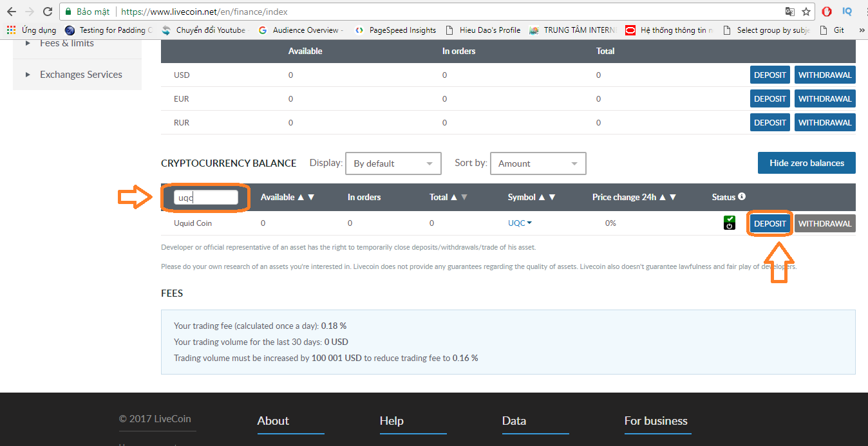
Task: Open PageSpeed Insights bookmark
Action: click(395, 30)
